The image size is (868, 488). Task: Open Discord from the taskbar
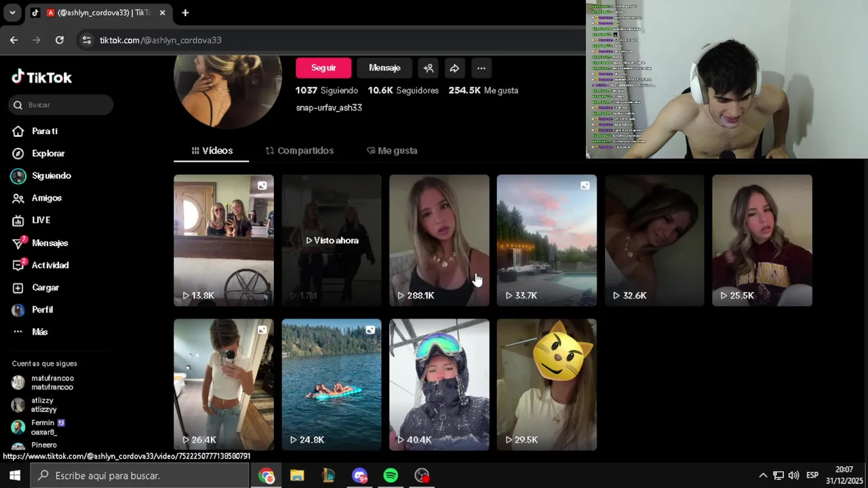click(x=359, y=476)
